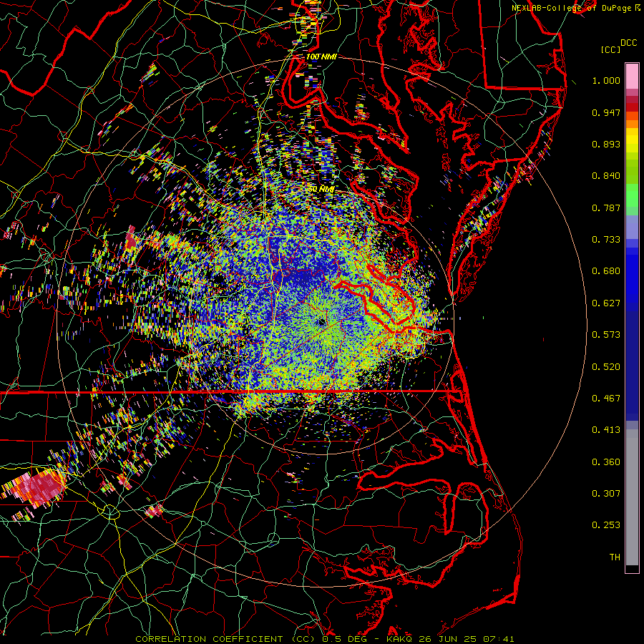
Task: Click the 100 NMI range ring label
Action: pyautogui.click(x=321, y=57)
